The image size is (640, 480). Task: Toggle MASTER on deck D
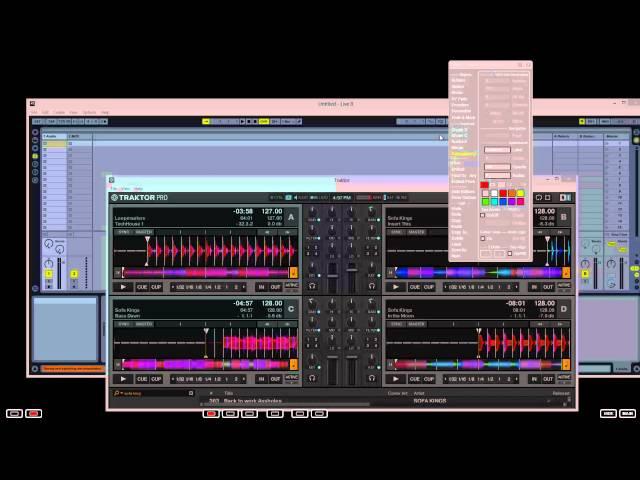pyautogui.click(x=416, y=324)
